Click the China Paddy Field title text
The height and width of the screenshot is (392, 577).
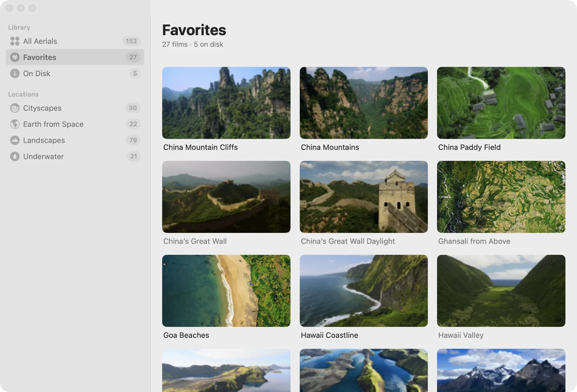pyautogui.click(x=469, y=147)
